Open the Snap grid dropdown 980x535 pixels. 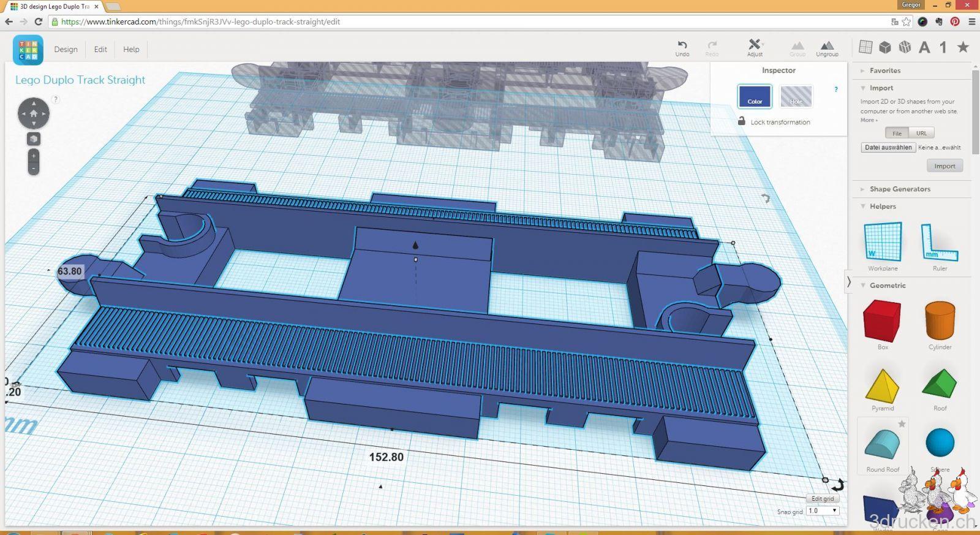[x=822, y=510]
